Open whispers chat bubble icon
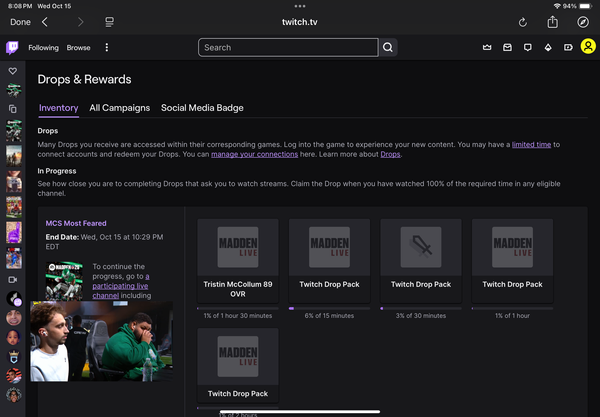This screenshot has height=417, width=600. coord(528,47)
